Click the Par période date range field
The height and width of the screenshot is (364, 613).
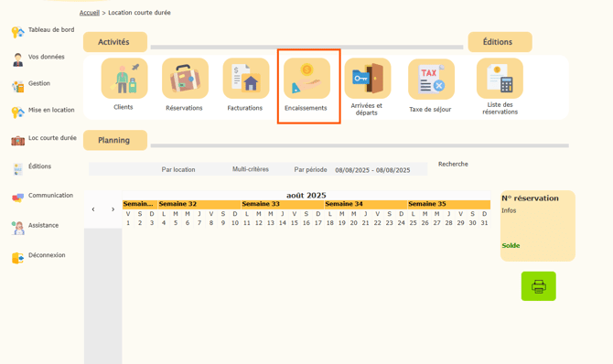click(372, 170)
